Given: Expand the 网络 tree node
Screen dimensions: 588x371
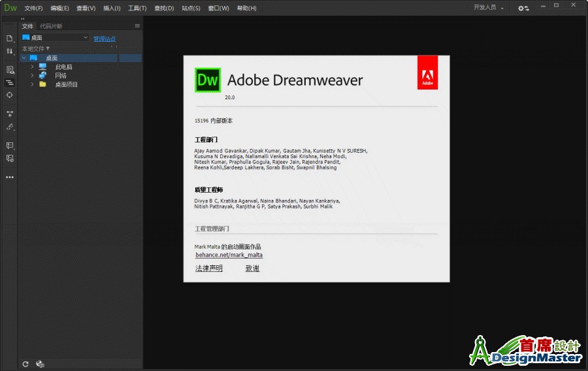Looking at the screenshot, I should [x=32, y=75].
